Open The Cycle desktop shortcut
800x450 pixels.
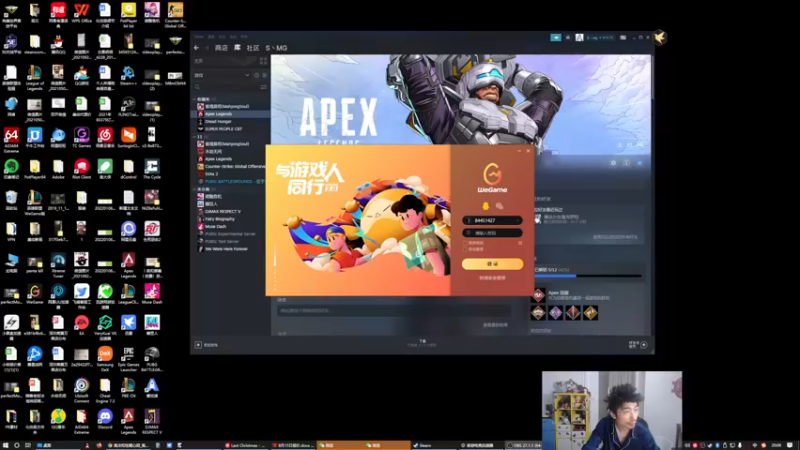(152, 169)
